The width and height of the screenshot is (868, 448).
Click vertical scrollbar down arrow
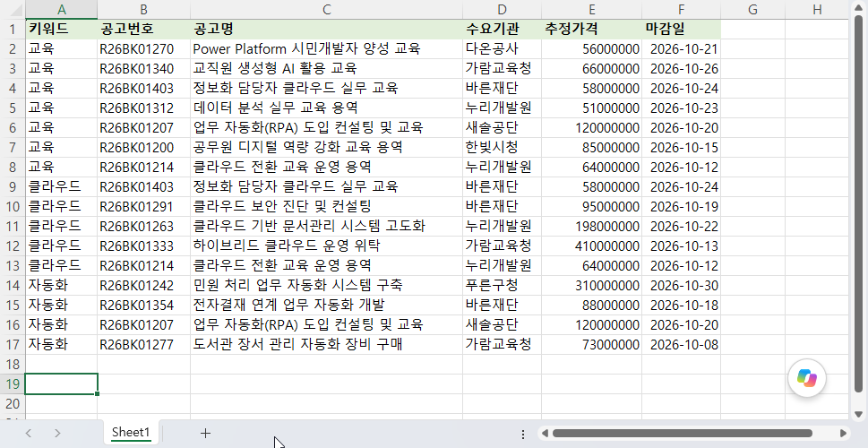pyautogui.click(x=858, y=414)
